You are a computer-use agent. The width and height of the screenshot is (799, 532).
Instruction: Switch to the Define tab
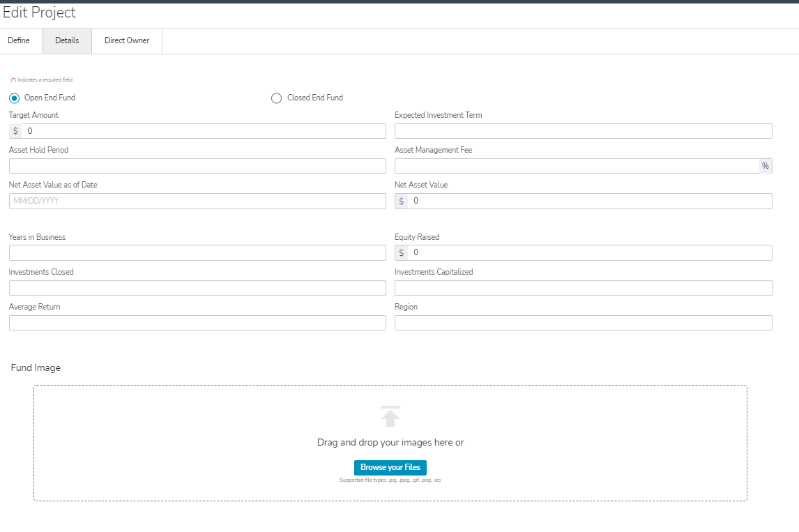[x=19, y=40]
